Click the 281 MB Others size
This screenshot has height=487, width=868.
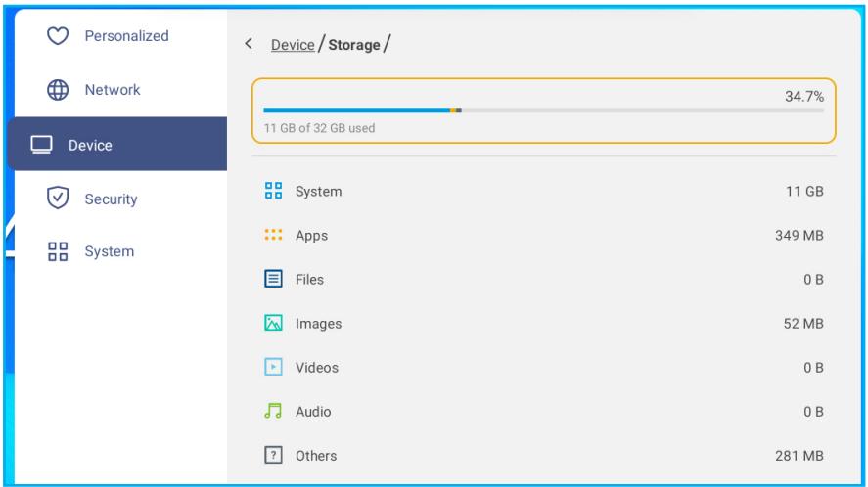click(799, 456)
